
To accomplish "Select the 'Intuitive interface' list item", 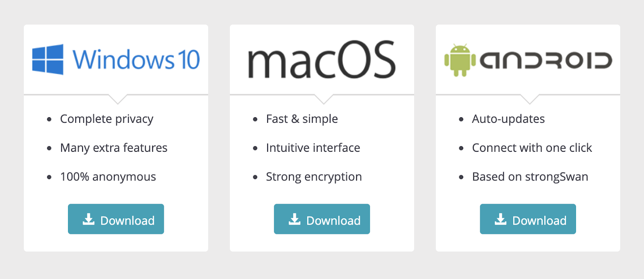I will (x=313, y=148).
